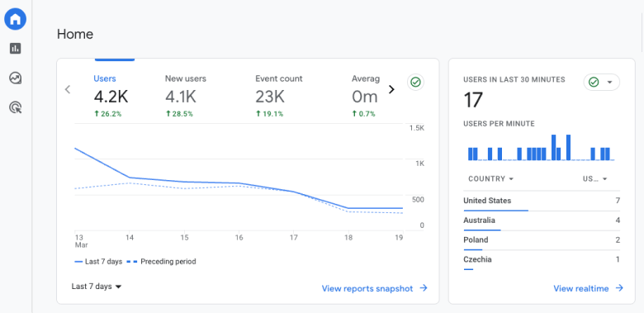
Task: Open the Explore icon in sidebar
Action: (x=15, y=78)
